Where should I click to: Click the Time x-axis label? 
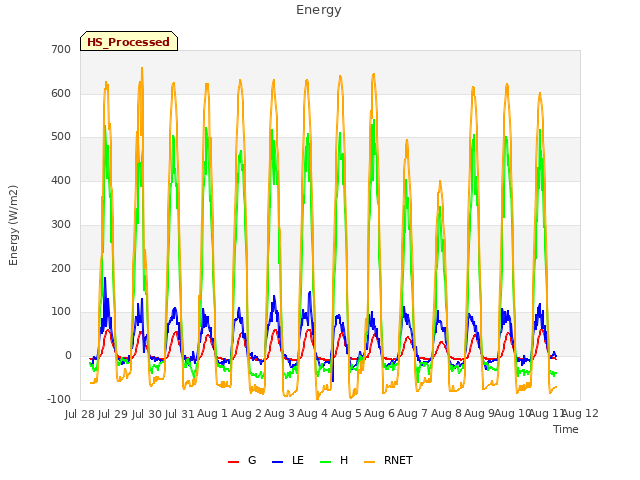coord(566,429)
